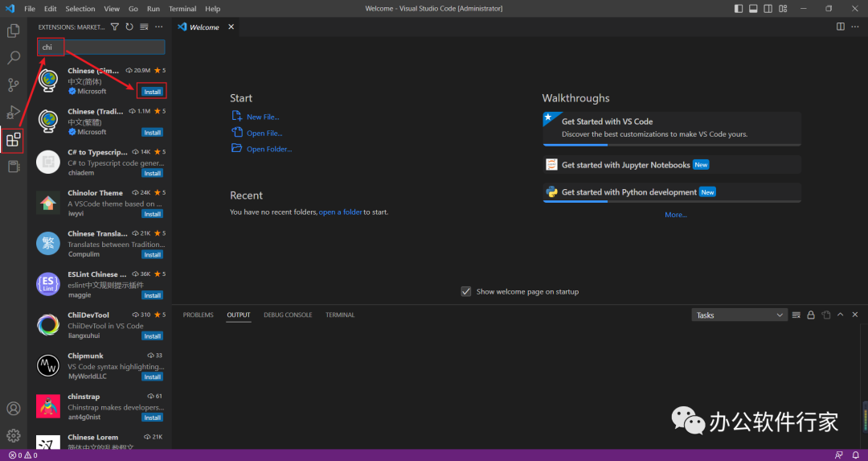Clear the output panel

tap(796, 315)
